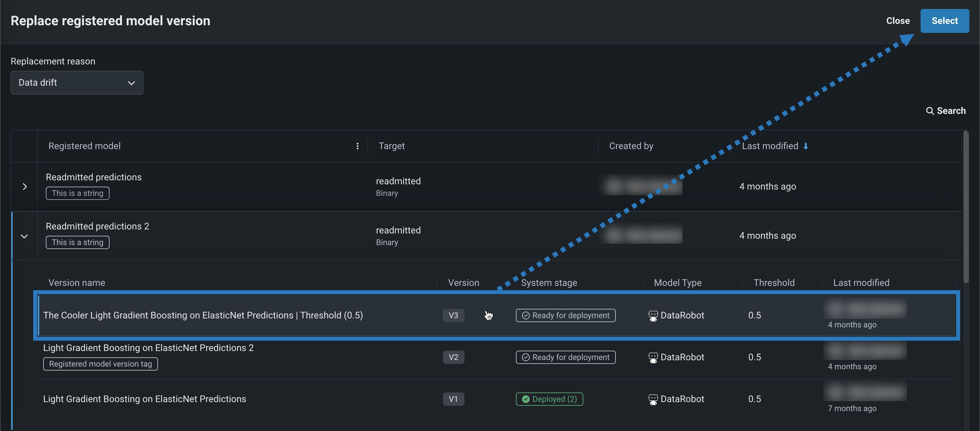Click DataRobot robot icon in V3 row
Screen dimensions: 980x431
click(x=653, y=315)
